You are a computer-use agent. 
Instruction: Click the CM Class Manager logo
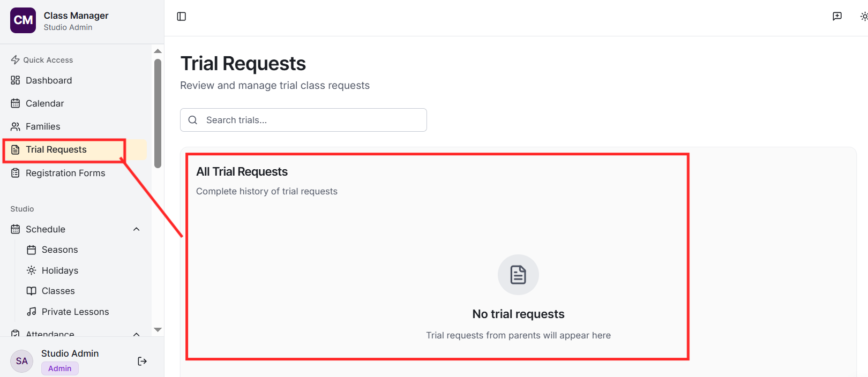[23, 20]
